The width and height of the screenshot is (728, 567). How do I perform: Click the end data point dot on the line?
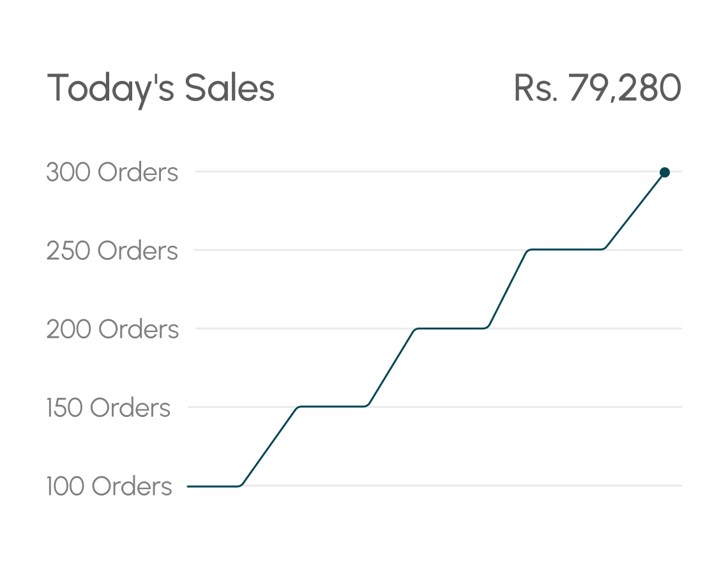click(x=664, y=172)
